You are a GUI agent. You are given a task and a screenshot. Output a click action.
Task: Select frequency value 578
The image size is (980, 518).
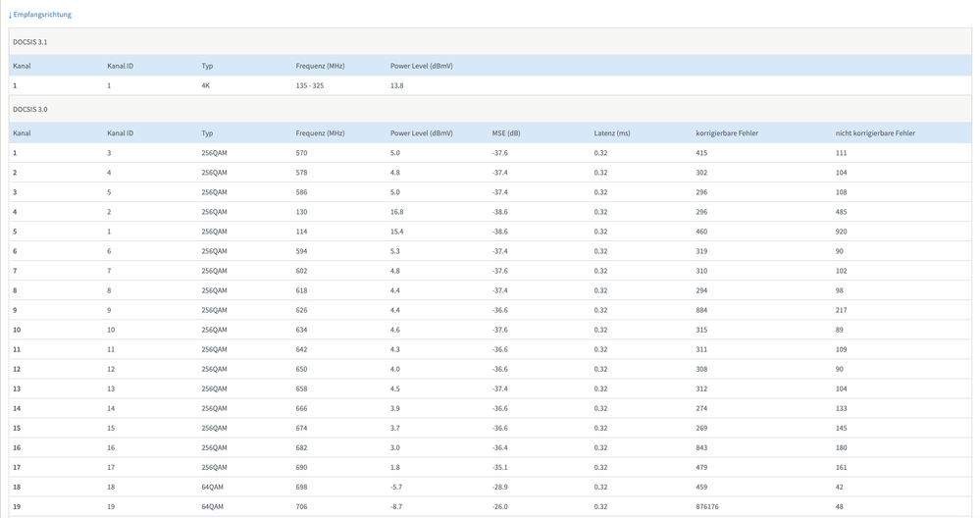point(302,173)
